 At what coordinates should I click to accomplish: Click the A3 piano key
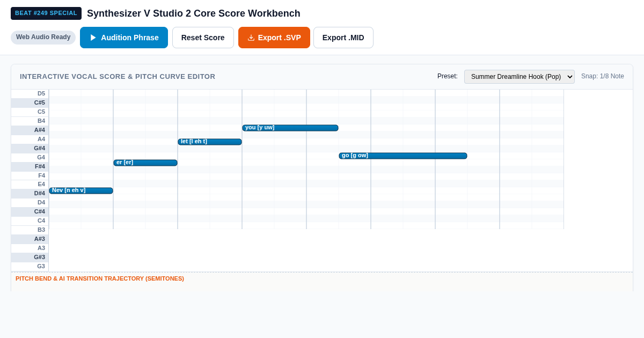(30, 248)
